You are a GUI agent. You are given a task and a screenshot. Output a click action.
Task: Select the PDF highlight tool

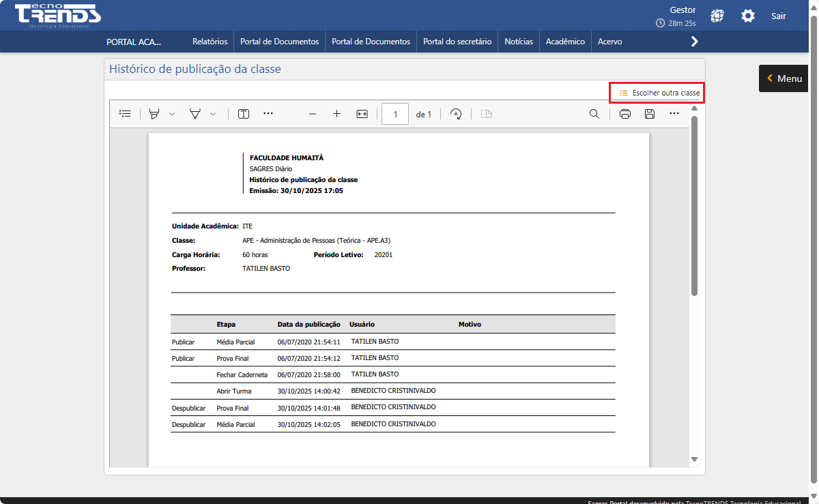[154, 114]
